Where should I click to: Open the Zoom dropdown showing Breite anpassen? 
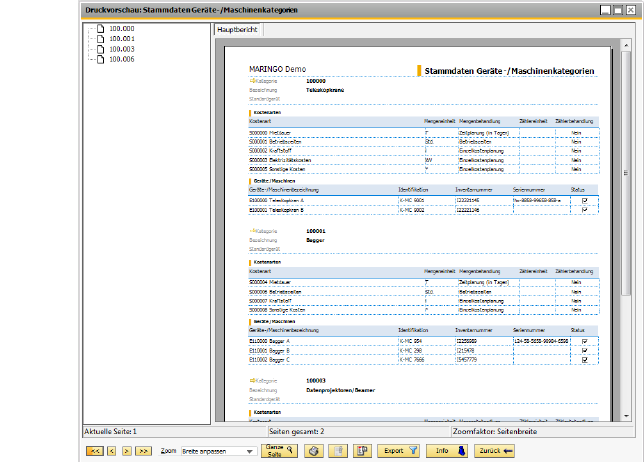tap(218, 451)
